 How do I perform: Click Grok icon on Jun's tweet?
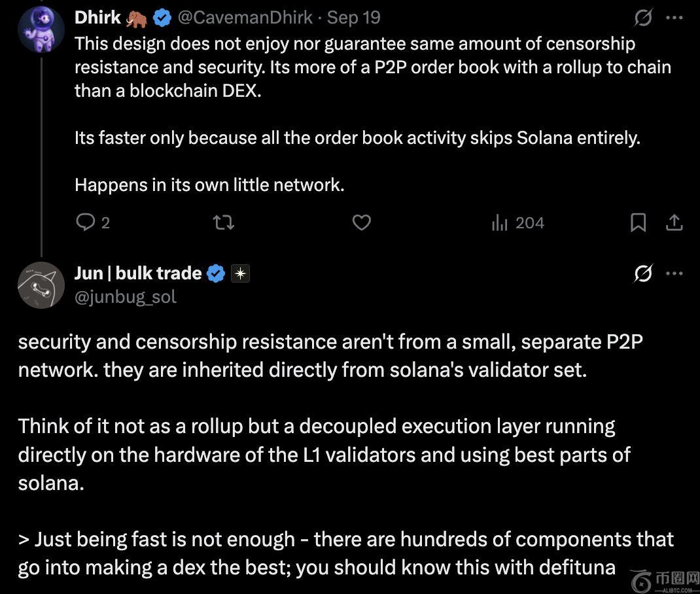point(643,273)
